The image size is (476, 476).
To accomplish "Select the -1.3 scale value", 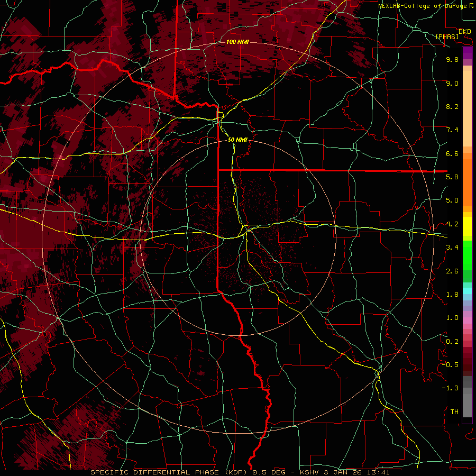I will pos(450,388).
